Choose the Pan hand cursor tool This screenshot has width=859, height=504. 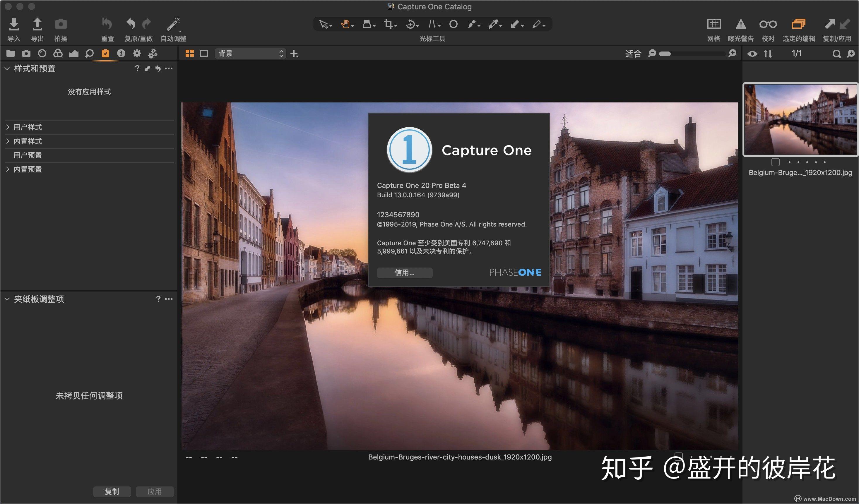click(x=345, y=24)
